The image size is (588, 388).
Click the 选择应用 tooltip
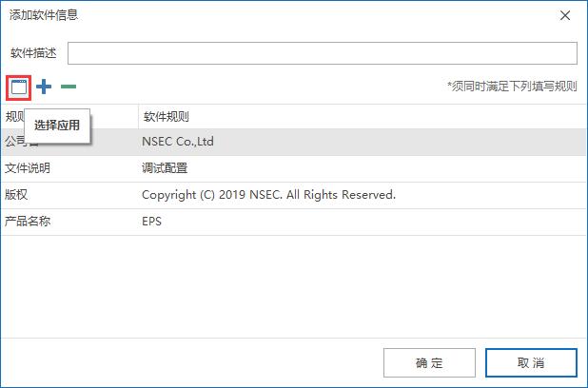57,126
